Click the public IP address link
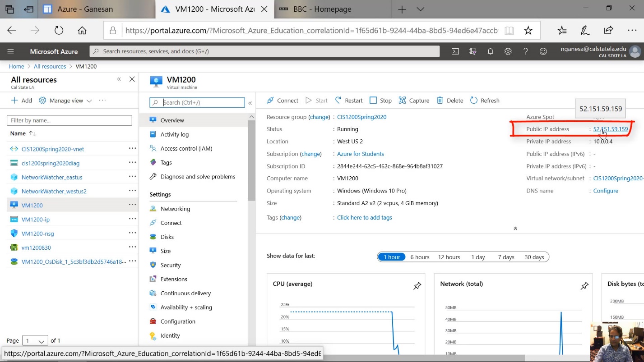 610,129
